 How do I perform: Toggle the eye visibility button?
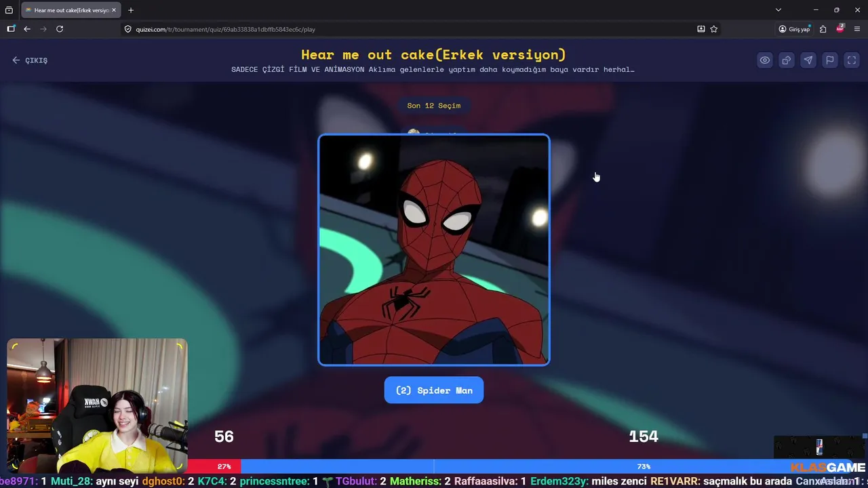[764, 60]
